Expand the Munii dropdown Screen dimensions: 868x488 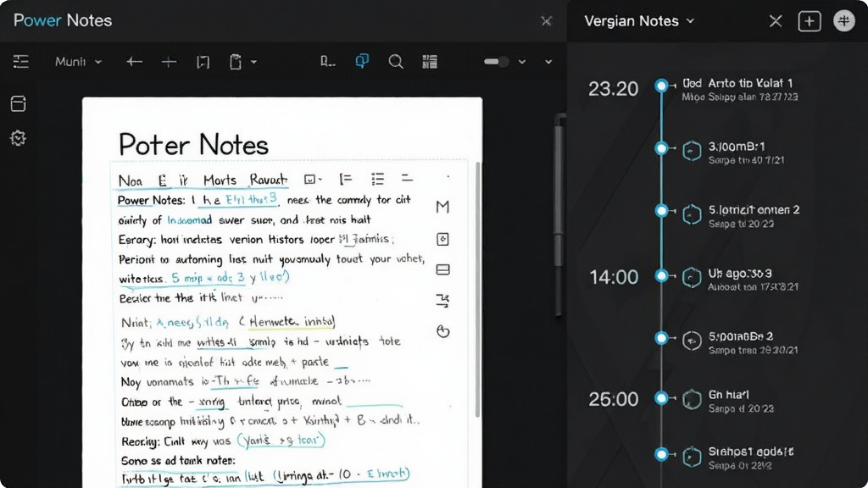coord(78,61)
